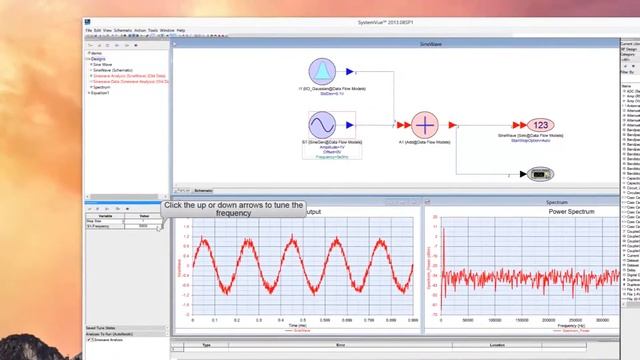640x360 pixels.
Task: Select Equation1 in workspace tree
Action: (100, 93)
